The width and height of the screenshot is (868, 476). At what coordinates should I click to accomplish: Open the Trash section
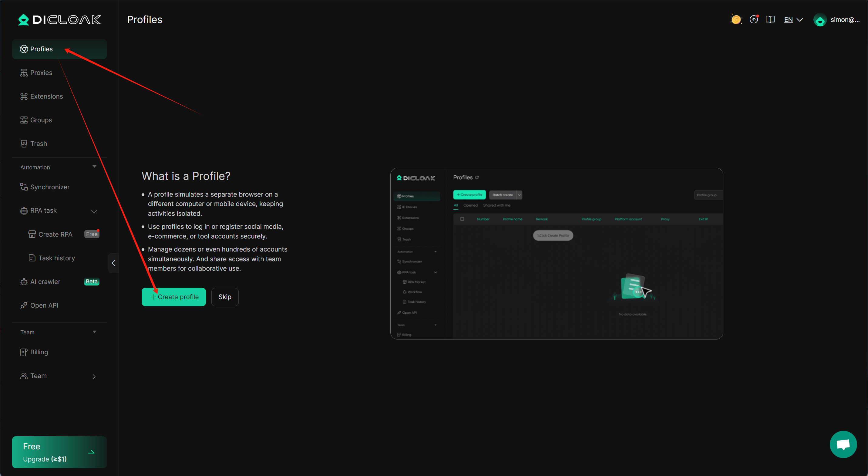[x=39, y=143]
